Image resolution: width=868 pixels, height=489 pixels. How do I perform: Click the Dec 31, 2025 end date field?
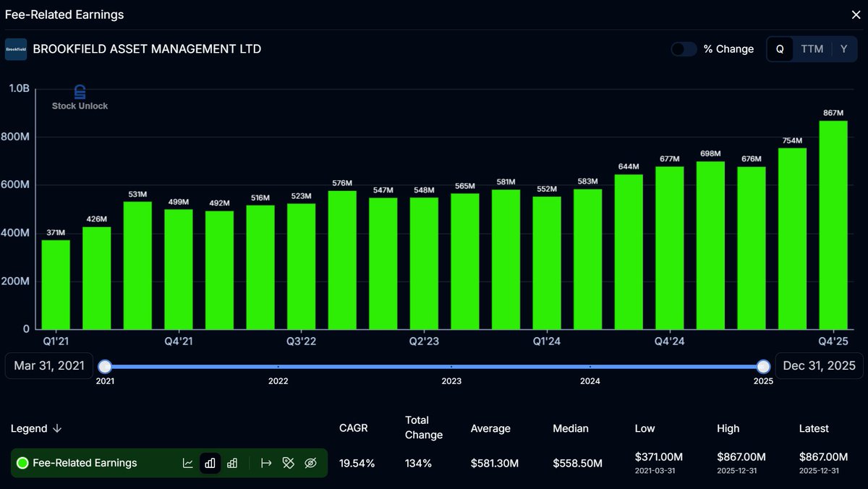[819, 366]
